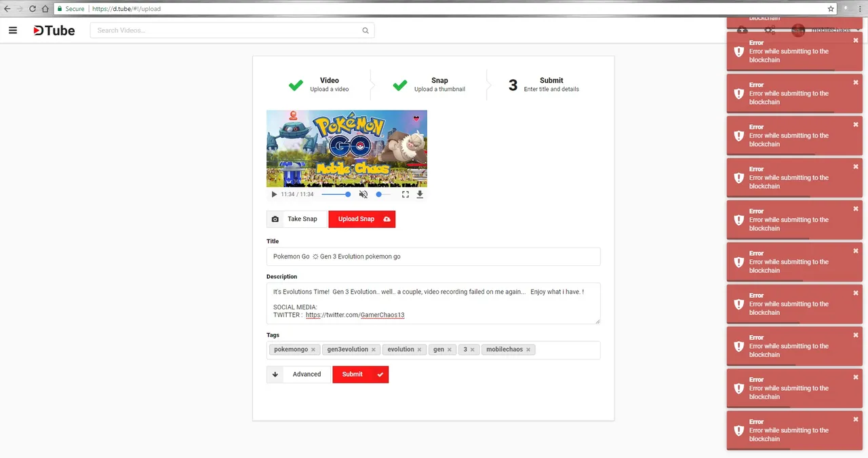868x458 pixels.
Task: Remove the evolution tag
Action: click(419, 350)
